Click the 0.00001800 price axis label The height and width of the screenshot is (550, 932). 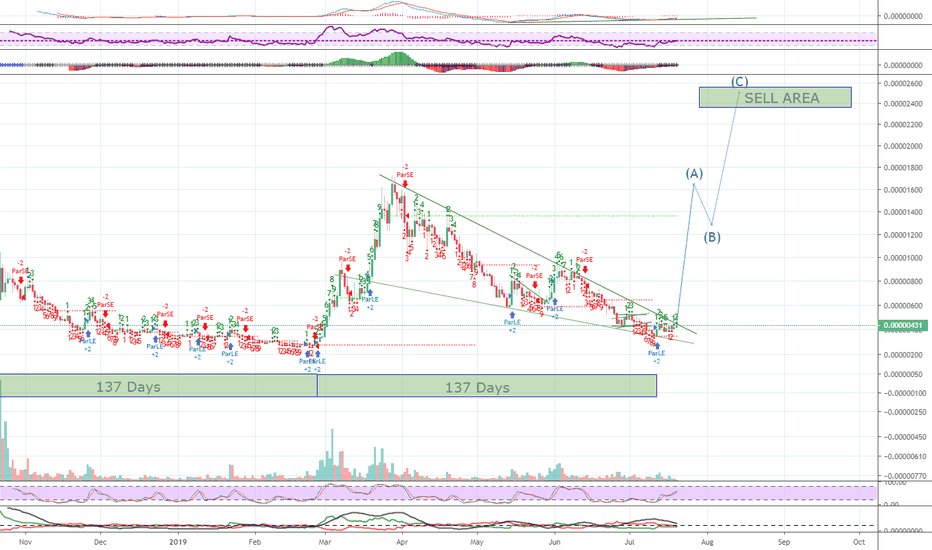point(903,168)
